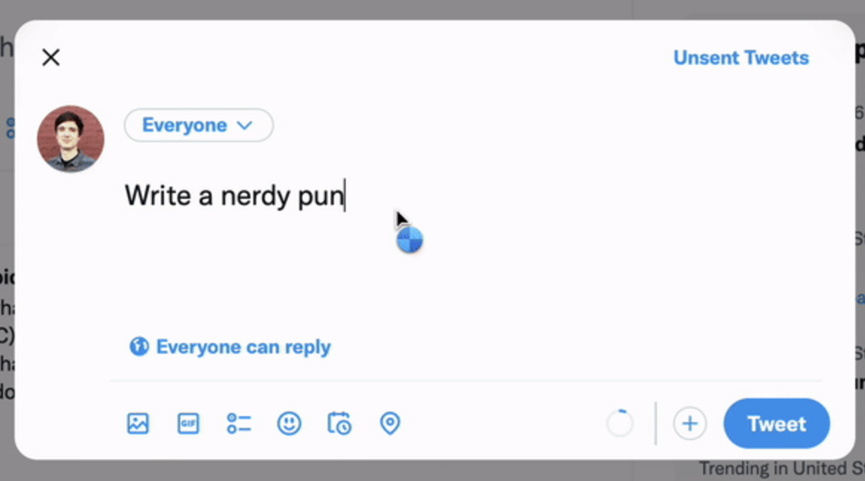Click the globe icon beside reply settings

coord(139,347)
